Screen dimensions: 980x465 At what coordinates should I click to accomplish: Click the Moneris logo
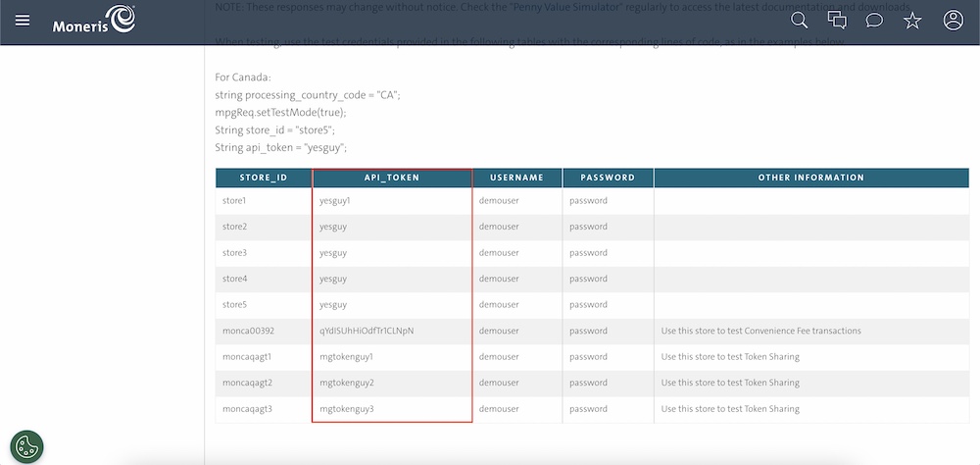94,20
